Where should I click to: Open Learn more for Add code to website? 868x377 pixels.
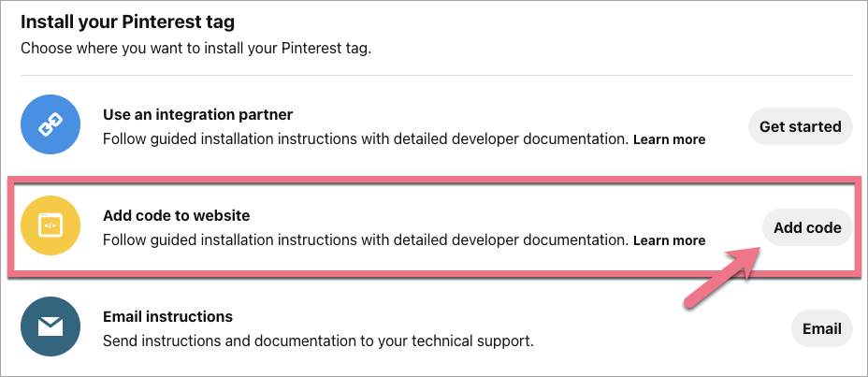pos(669,240)
